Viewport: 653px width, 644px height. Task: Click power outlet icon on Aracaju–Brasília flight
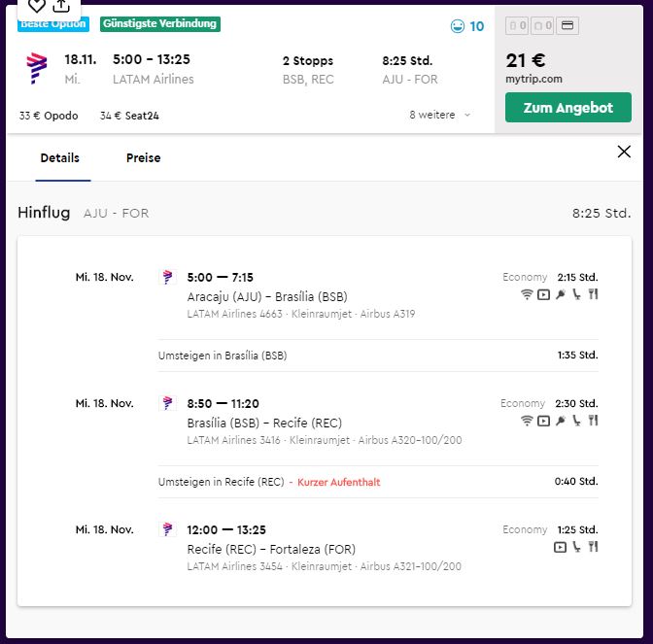pyautogui.click(x=561, y=294)
